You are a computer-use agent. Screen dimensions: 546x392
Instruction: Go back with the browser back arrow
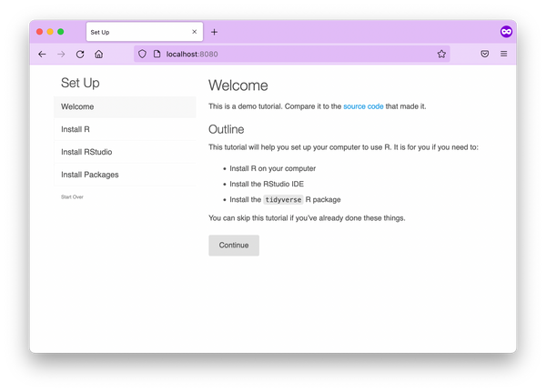42,54
